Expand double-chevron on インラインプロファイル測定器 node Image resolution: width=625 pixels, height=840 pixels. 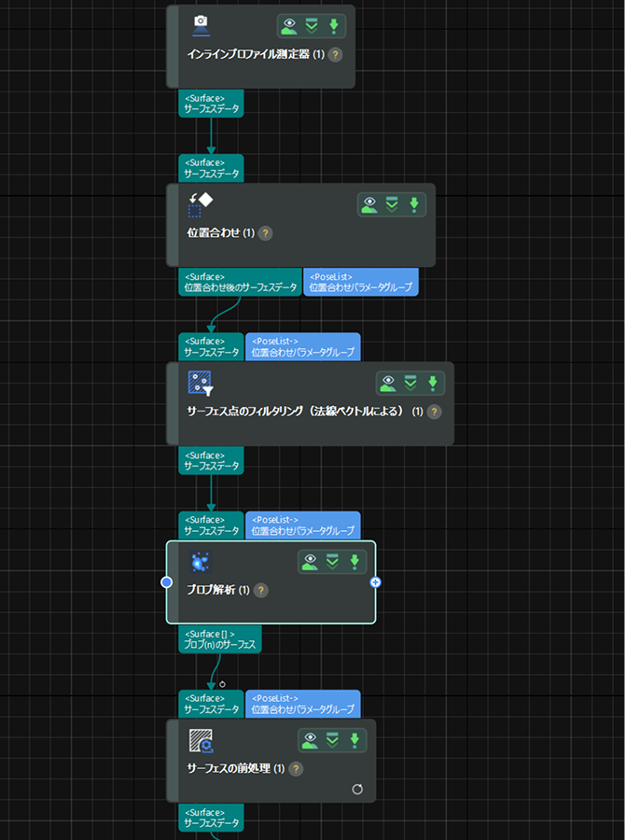point(312,26)
